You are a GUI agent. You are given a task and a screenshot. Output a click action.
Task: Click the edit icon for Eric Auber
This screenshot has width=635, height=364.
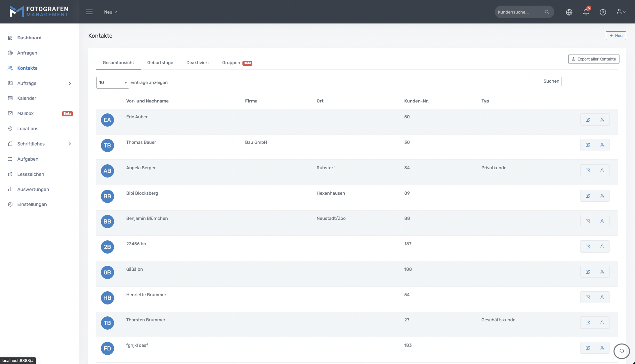tap(588, 120)
